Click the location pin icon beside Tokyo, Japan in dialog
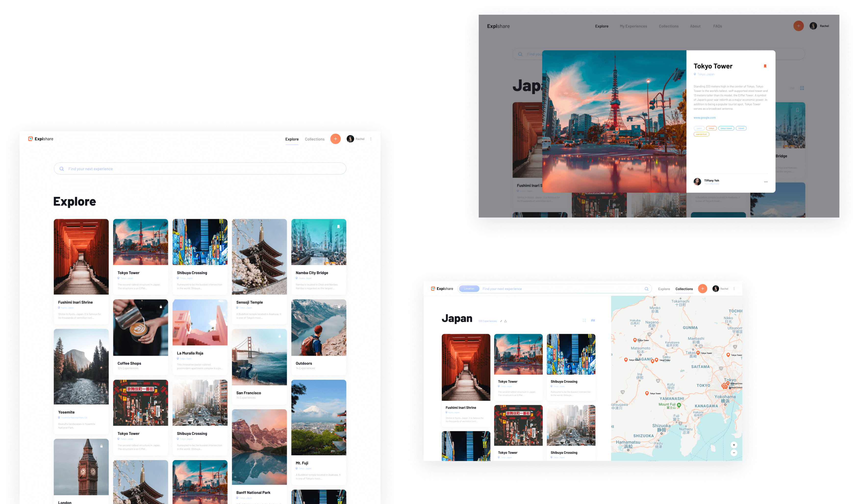The width and height of the screenshot is (859, 504). click(x=695, y=74)
